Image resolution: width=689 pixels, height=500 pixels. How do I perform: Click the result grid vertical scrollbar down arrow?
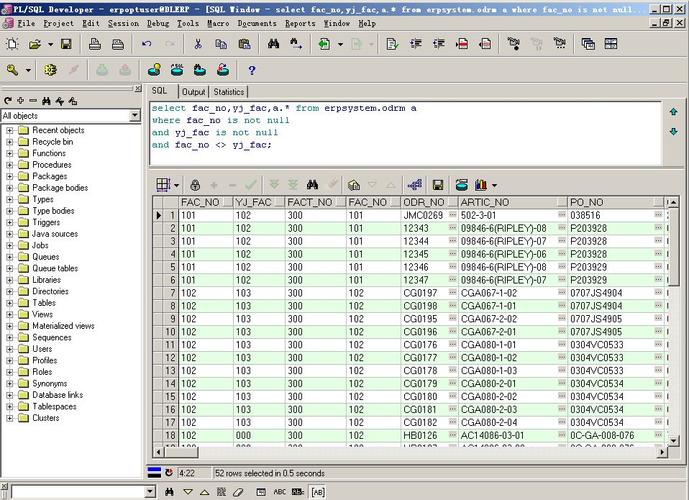[x=673, y=440]
